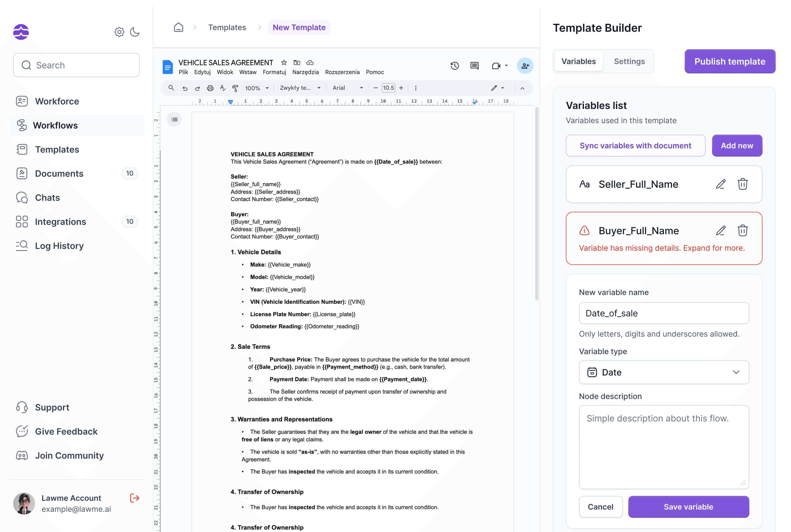This screenshot has width=791, height=532.
Task: Click New Template breadcrumb
Action: pos(299,27)
